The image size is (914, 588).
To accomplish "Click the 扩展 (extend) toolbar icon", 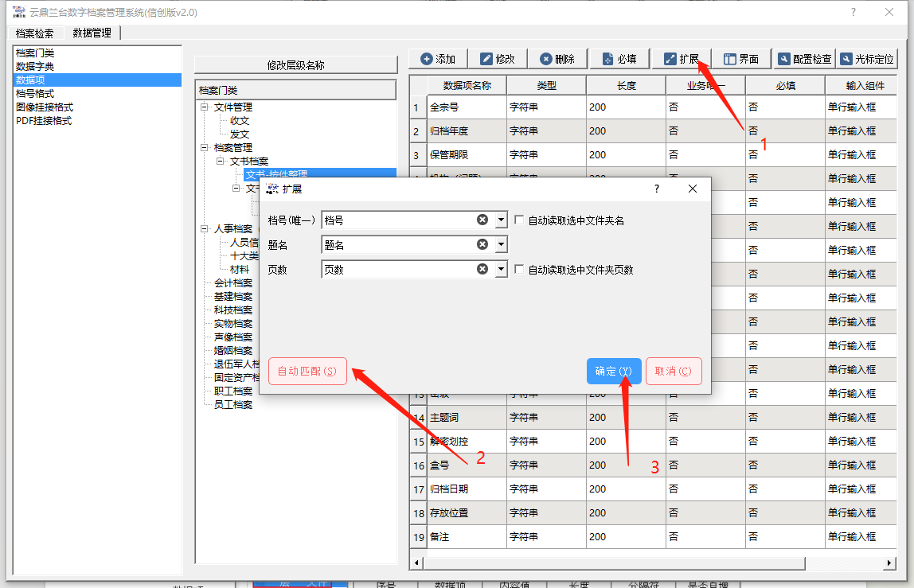I will click(x=670, y=59).
